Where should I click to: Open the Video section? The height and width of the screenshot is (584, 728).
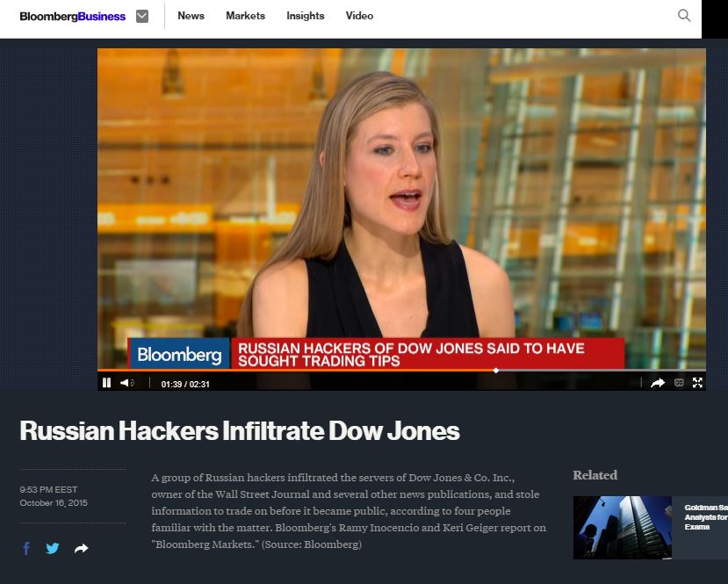359,16
